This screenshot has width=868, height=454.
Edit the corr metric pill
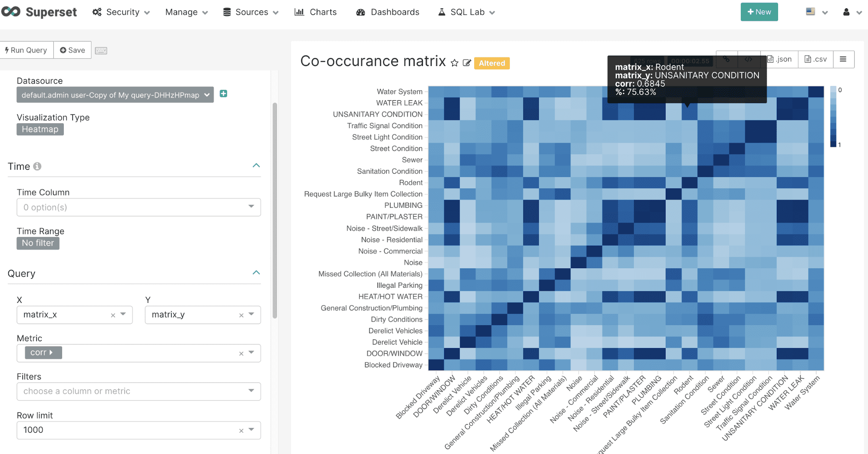[43, 352]
